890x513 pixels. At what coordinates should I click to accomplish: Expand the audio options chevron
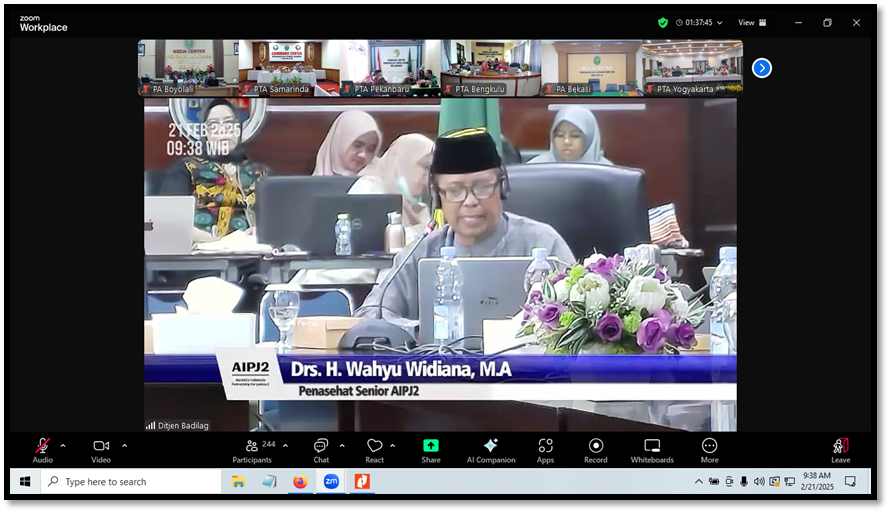point(63,445)
